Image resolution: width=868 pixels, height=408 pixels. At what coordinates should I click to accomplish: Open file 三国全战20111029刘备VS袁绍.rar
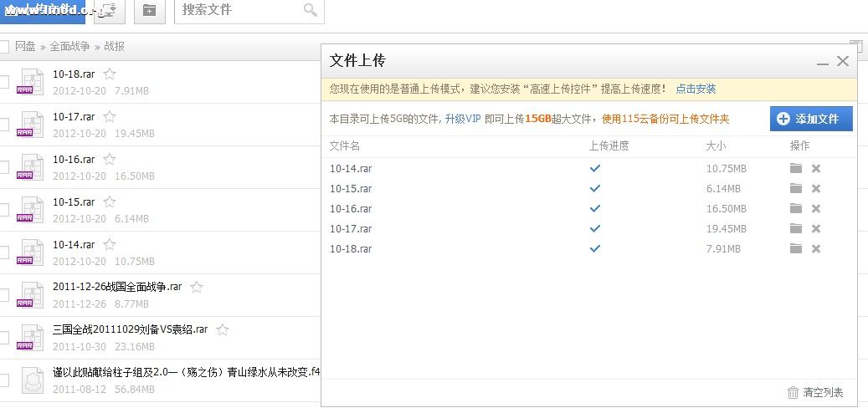[x=130, y=329]
